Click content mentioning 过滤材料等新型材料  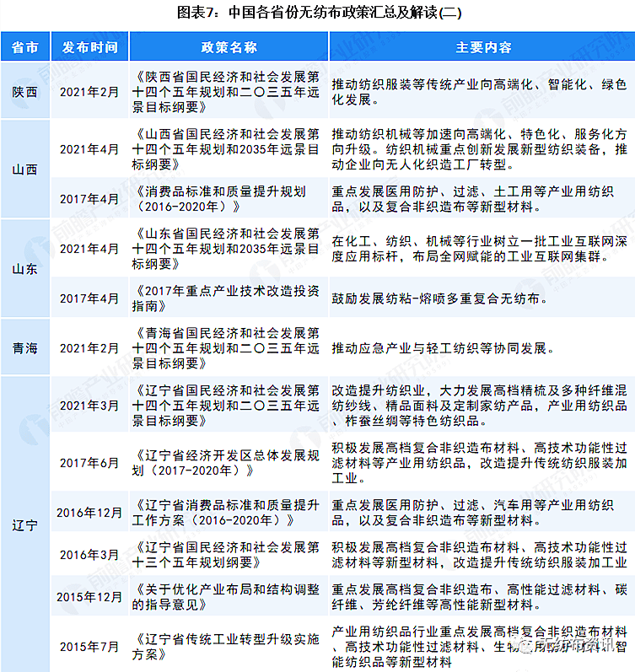coord(479,555)
